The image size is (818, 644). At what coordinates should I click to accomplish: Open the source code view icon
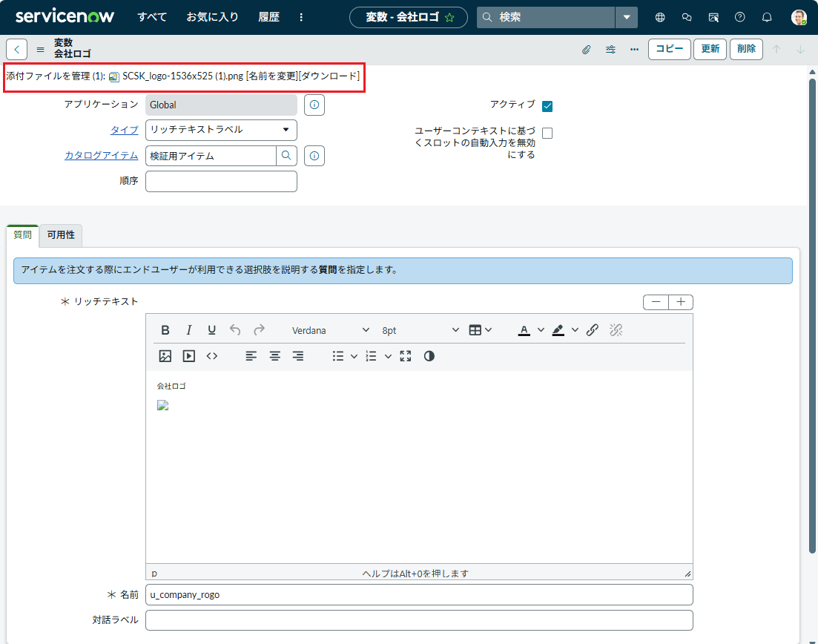212,356
